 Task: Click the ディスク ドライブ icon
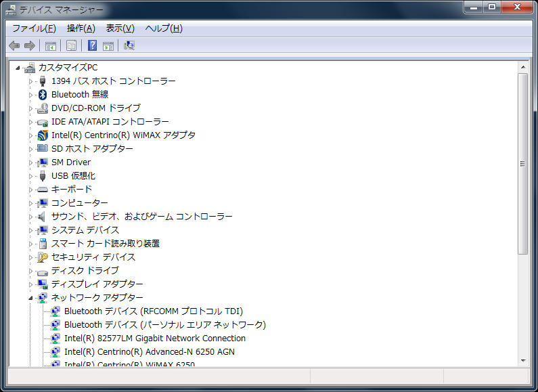(x=43, y=272)
